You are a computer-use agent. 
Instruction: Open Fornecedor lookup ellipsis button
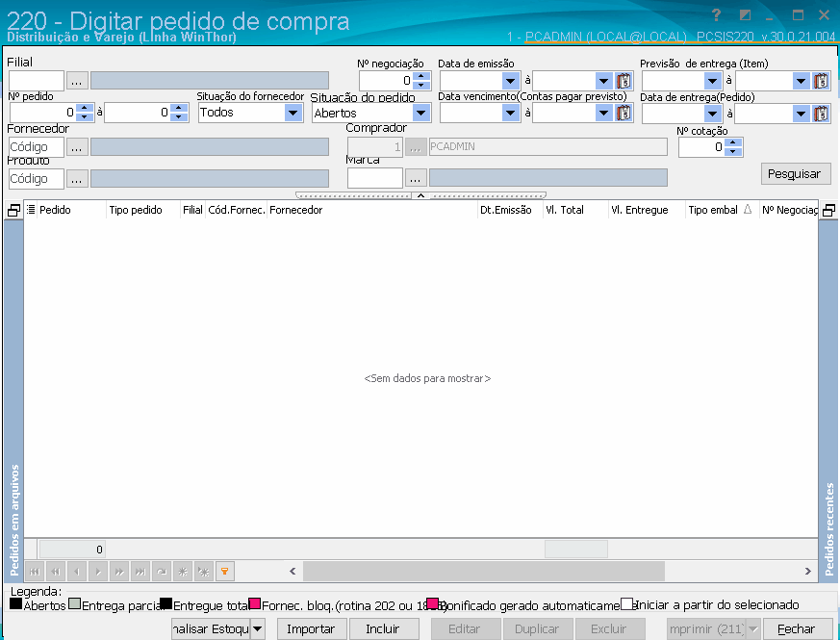tap(77, 147)
